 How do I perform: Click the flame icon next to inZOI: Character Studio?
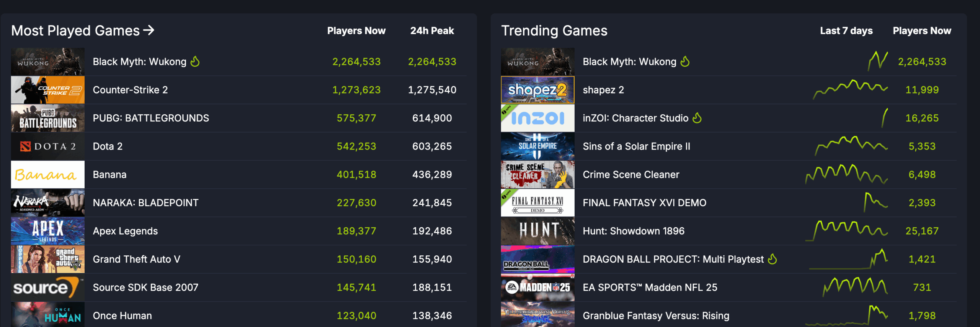coord(697,118)
